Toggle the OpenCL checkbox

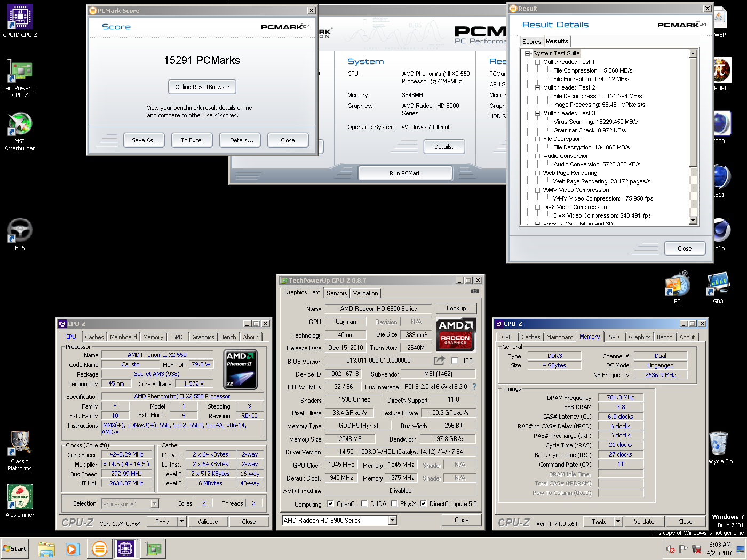tap(330, 503)
